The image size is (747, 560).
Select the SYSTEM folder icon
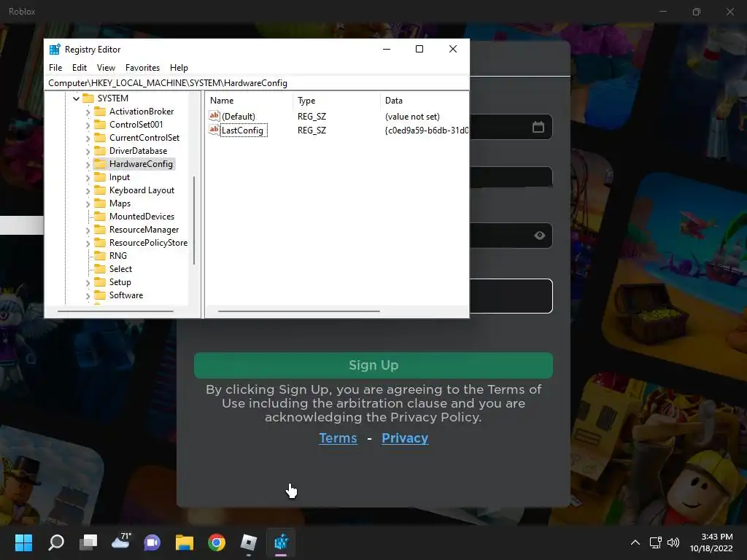click(x=88, y=98)
